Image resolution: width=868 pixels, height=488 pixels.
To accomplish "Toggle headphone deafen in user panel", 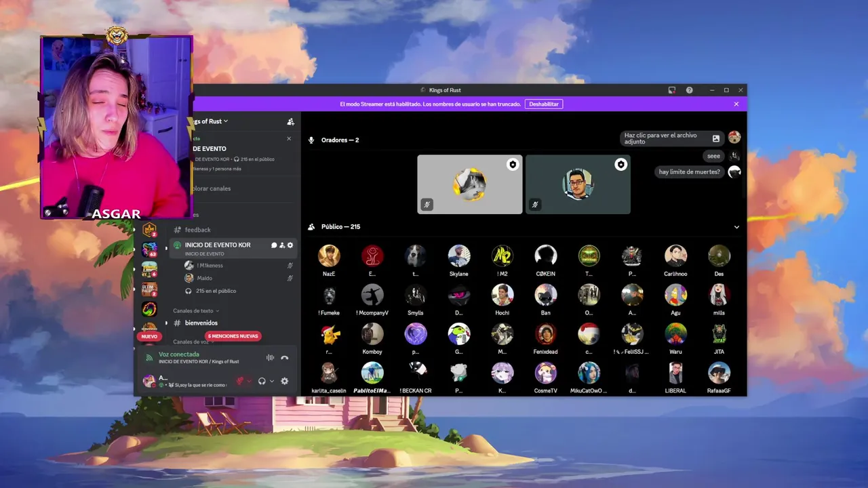I will click(262, 381).
